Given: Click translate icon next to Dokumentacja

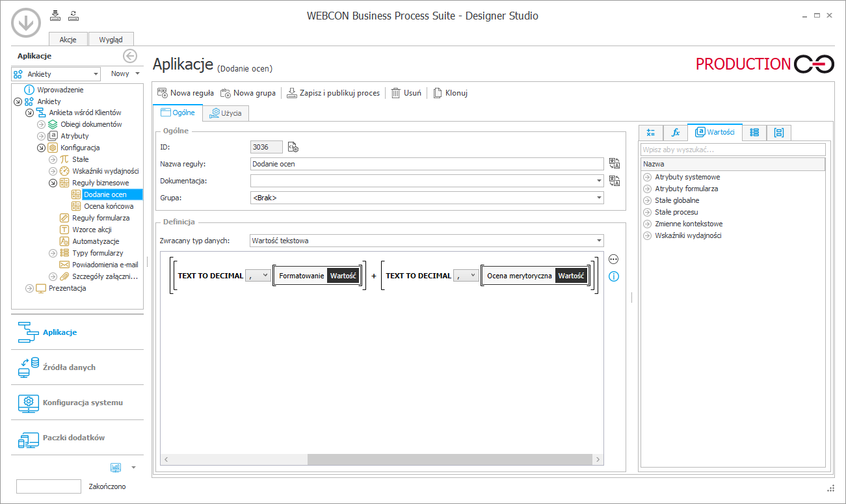Looking at the screenshot, I should (x=615, y=181).
